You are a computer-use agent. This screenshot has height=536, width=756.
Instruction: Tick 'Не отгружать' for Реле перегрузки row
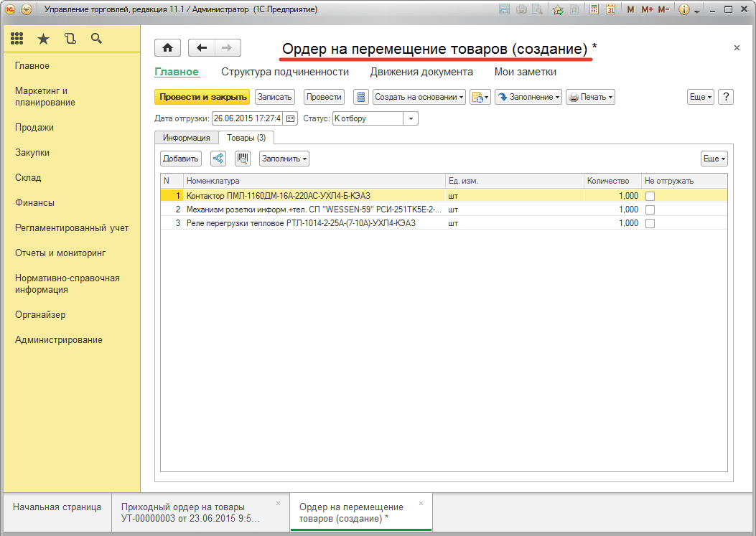pyautogui.click(x=650, y=223)
